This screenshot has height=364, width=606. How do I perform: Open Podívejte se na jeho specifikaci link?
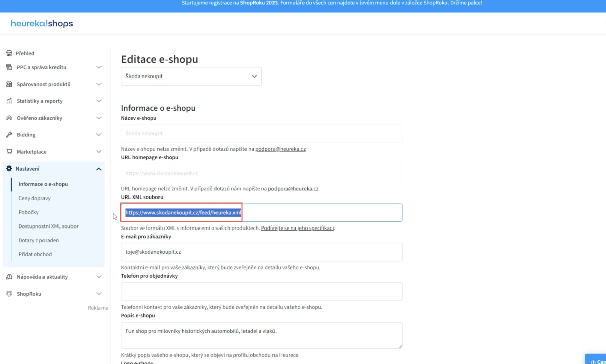297,228
